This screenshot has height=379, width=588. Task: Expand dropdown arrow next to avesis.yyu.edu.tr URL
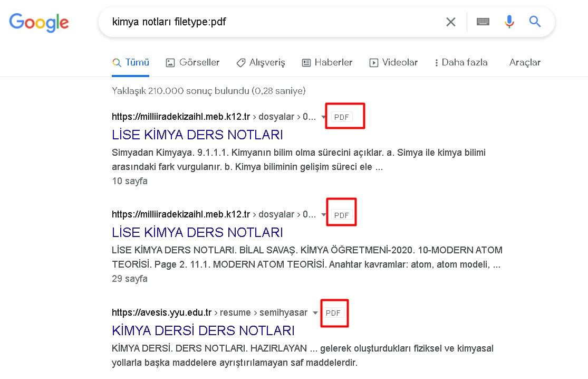tap(315, 313)
